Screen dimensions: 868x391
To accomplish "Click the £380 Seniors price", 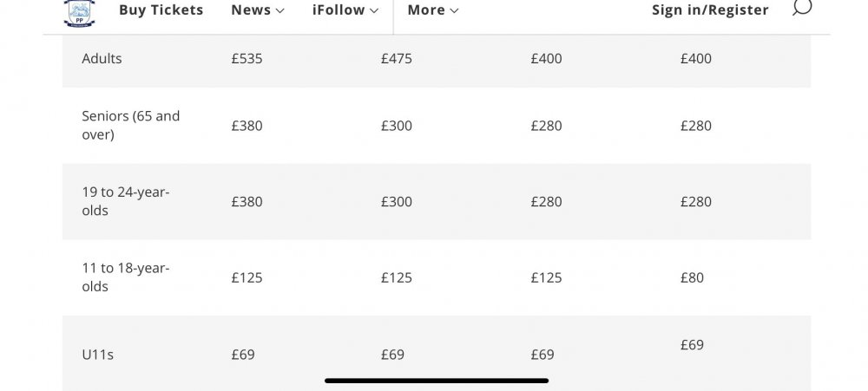I will click(247, 126).
